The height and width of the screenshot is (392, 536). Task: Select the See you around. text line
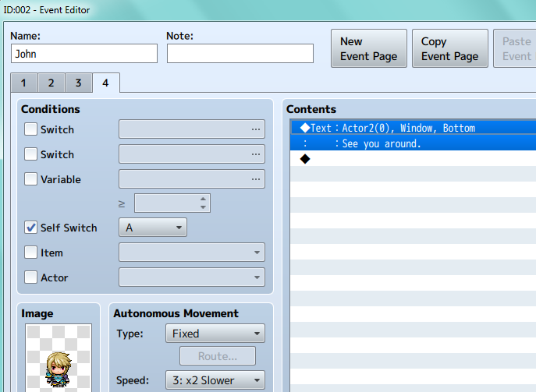pyautogui.click(x=413, y=143)
